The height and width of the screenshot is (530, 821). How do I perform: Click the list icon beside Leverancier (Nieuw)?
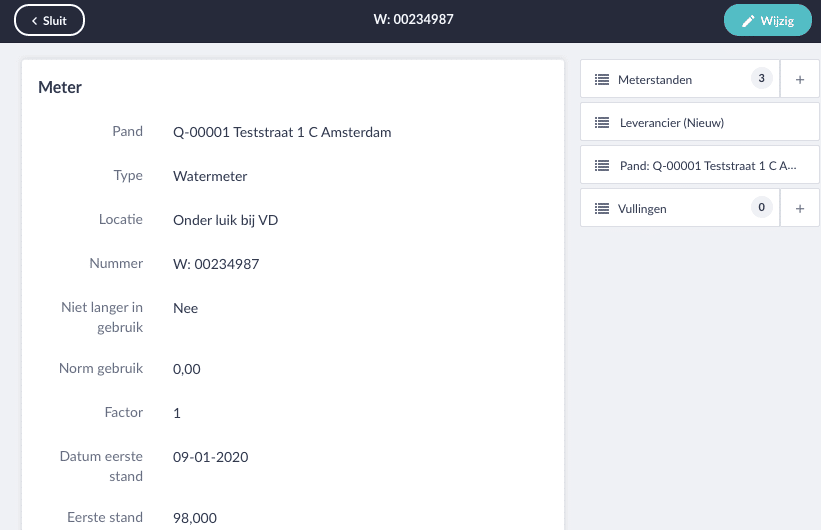pyautogui.click(x=602, y=123)
